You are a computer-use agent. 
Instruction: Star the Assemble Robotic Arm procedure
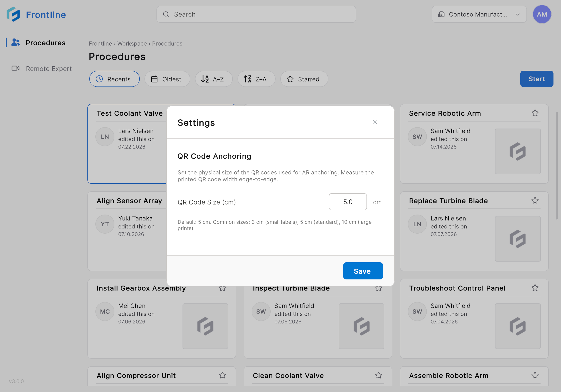(x=535, y=375)
